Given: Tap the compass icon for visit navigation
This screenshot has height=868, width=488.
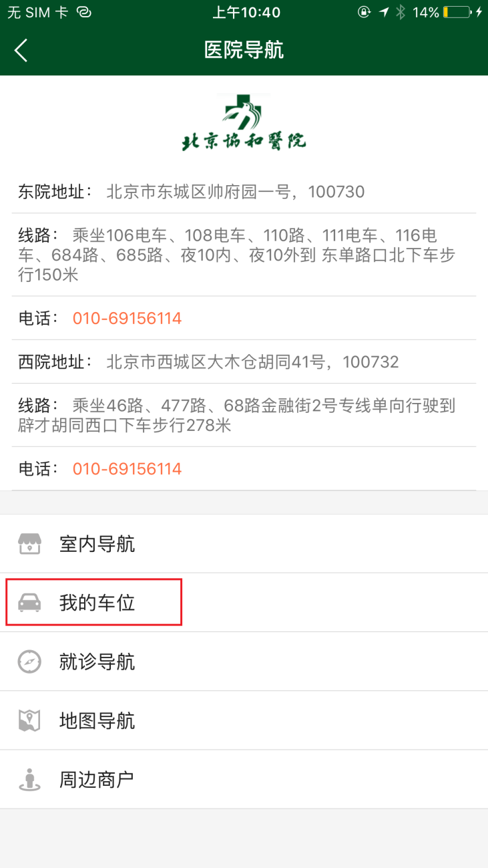Looking at the screenshot, I should [29, 662].
